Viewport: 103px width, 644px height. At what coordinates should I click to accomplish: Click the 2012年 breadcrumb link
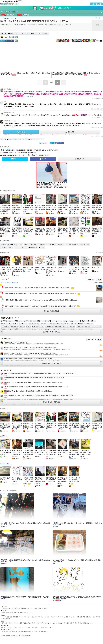pos(7,18)
